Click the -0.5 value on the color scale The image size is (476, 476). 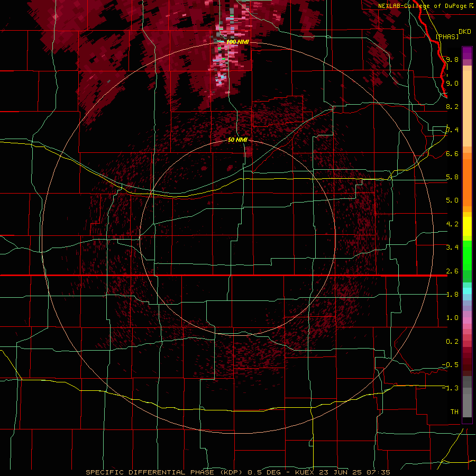pyautogui.click(x=451, y=365)
